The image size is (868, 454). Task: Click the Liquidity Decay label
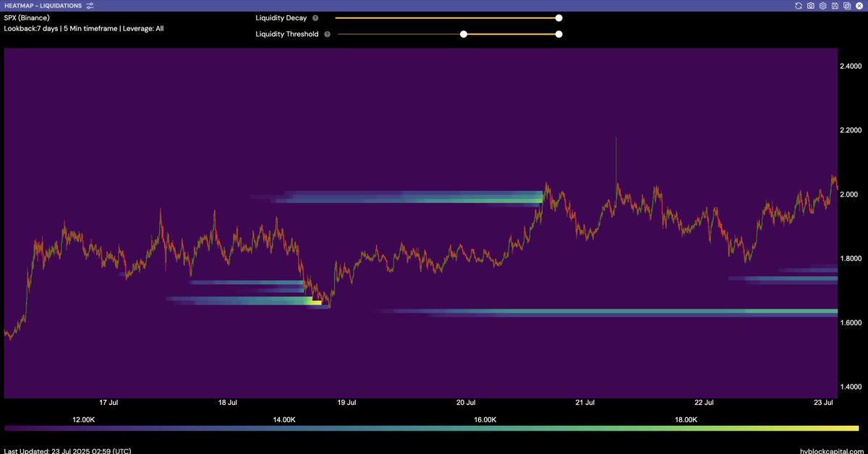coord(281,17)
